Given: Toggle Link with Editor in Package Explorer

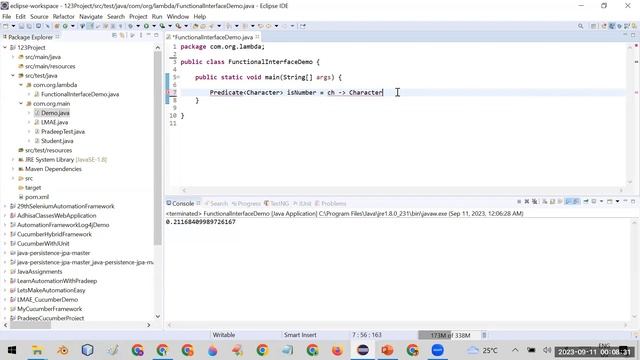Looking at the screenshot, I should click(122, 36).
